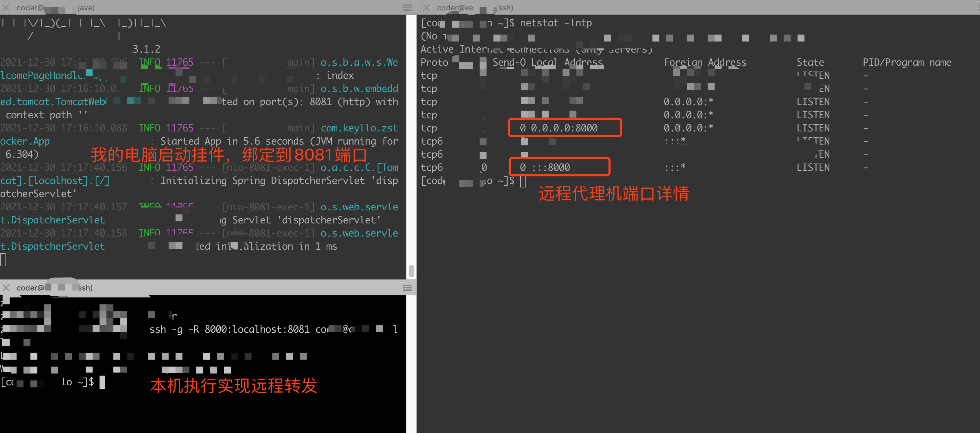Screen dimensions: 980x433
Task: Select the java pane title bar
Action: [56, 8]
